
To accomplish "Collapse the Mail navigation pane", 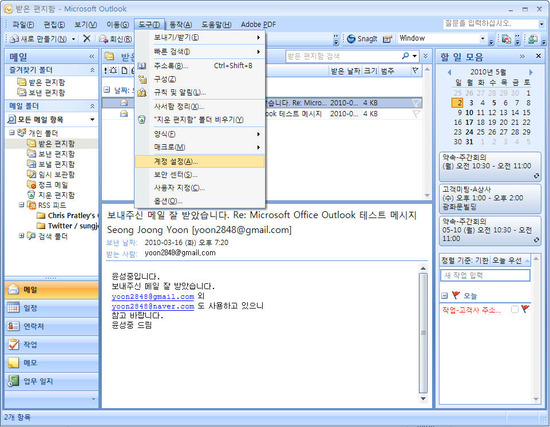I will point(92,56).
